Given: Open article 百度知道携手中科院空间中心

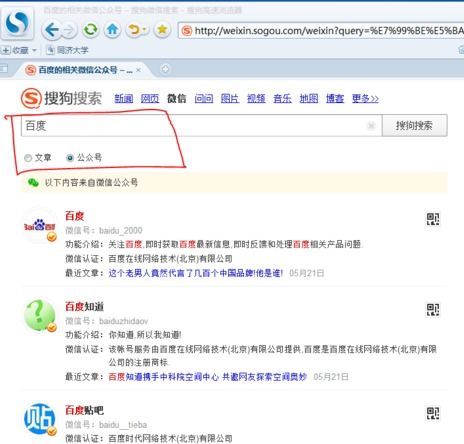Looking at the screenshot, I should point(207,377).
